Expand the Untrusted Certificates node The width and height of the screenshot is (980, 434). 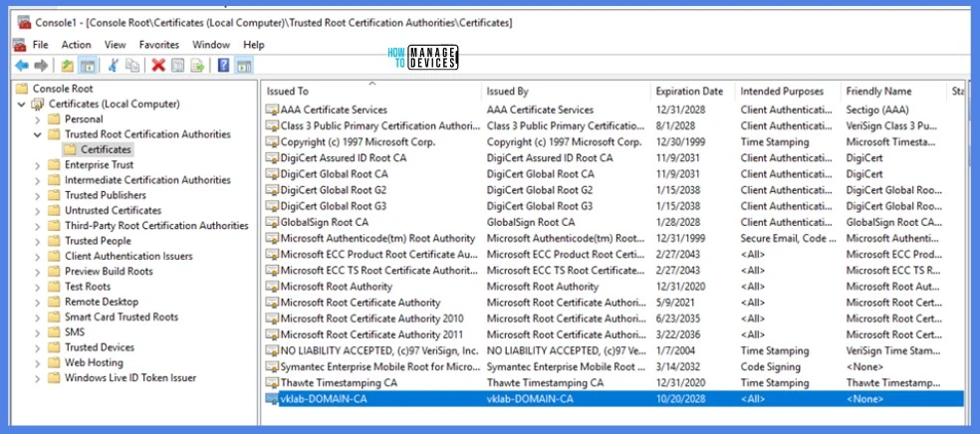point(38,211)
